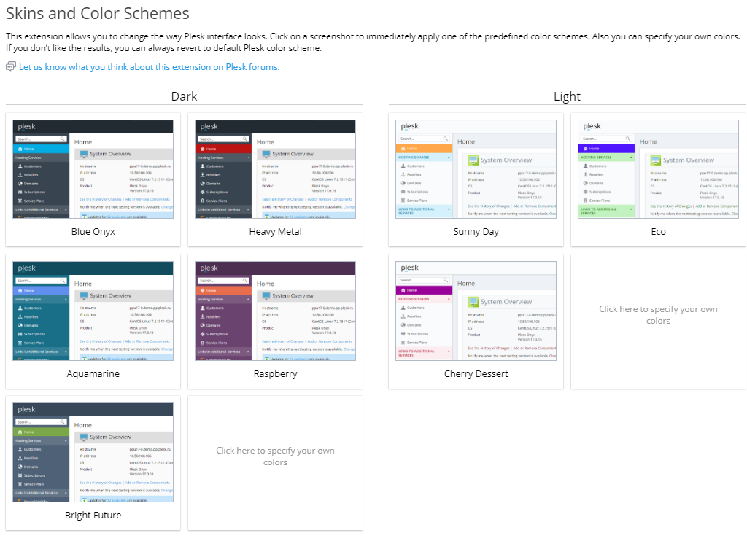Choose the Cherry Dessert preview screenshot
This screenshot has height=560, width=747.
[476, 311]
